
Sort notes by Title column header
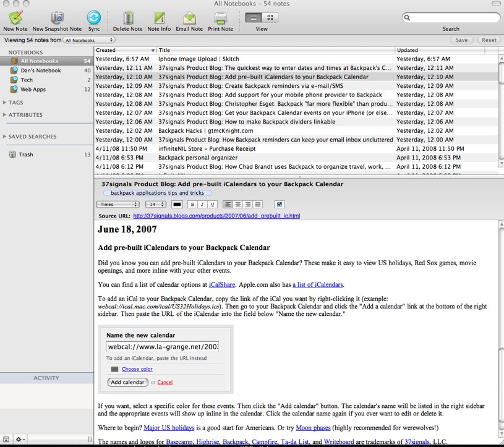click(x=275, y=50)
